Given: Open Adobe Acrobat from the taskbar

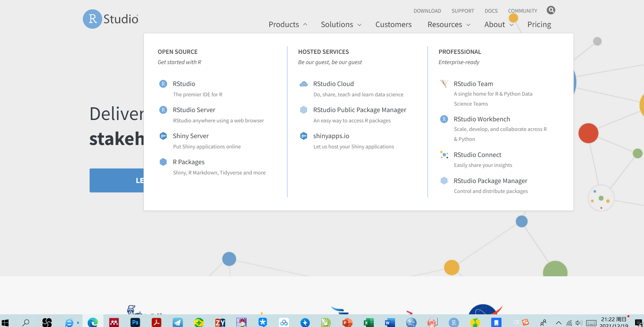Looking at the screenshot, I should 157,322.
